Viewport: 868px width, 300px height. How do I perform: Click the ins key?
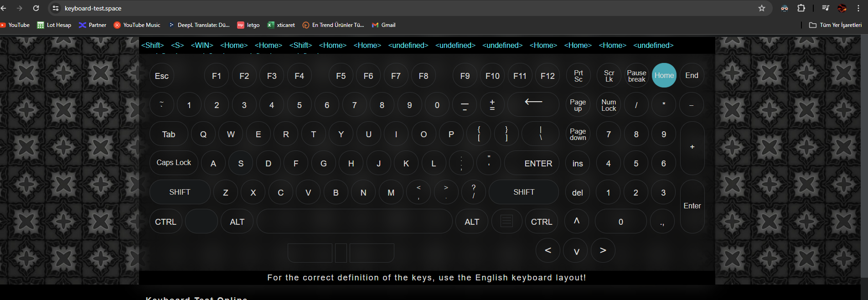(x=578, y=163)
